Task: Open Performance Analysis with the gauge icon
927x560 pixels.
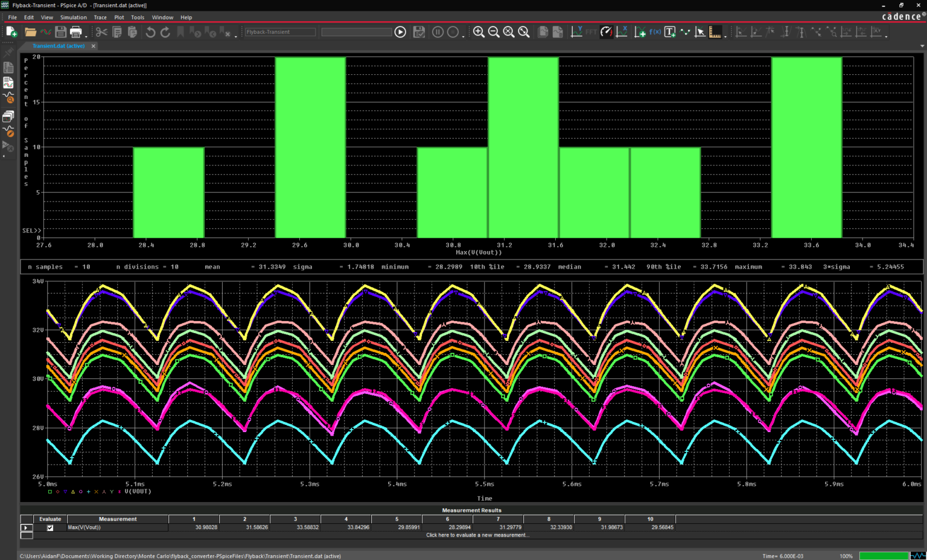Action: [607, 32]
